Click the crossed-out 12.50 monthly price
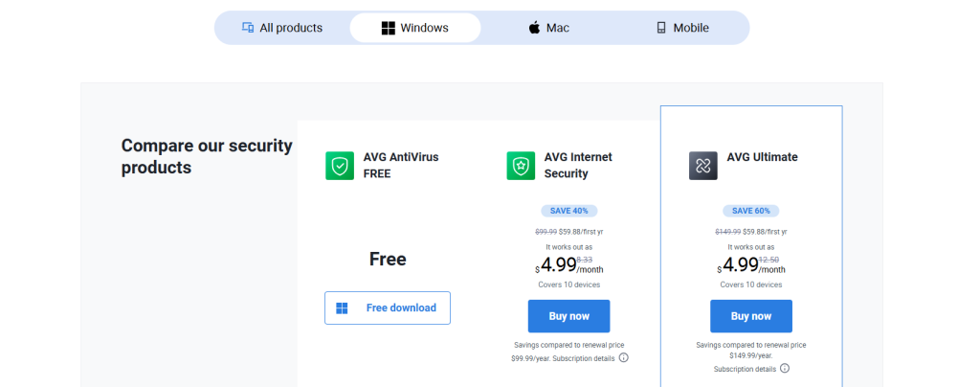980x387 pixels. pyautogui.click(x=769, y=259)
